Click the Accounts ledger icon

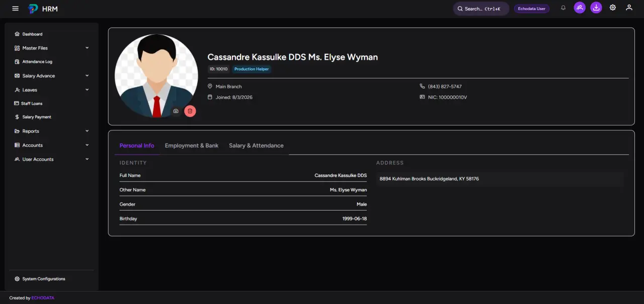click(x=17, y=145)
